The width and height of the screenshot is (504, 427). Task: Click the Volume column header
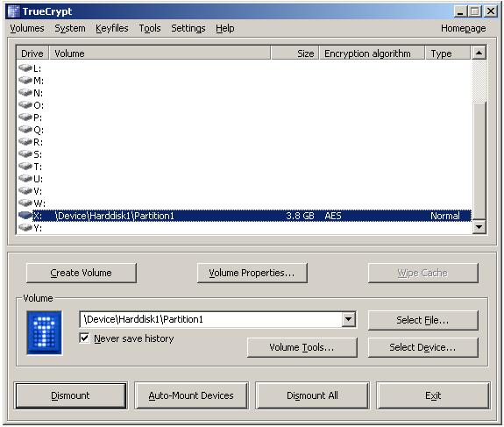pos(160,53)
